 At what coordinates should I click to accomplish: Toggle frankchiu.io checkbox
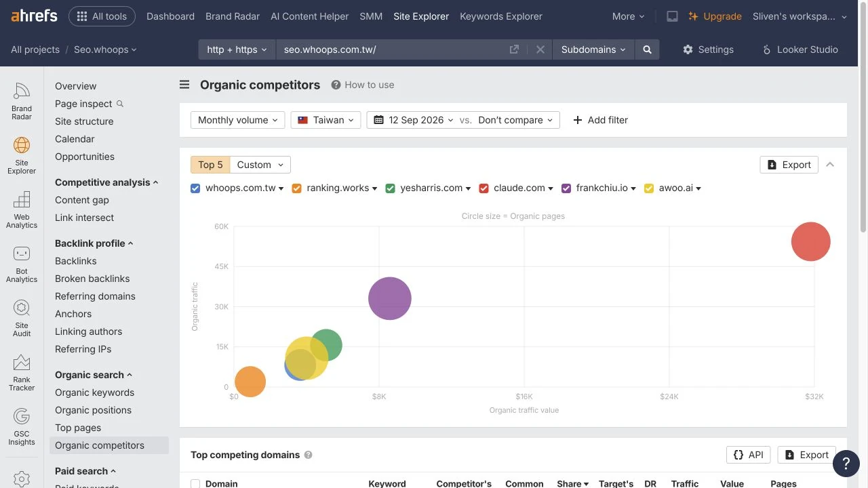(x=566, y=188)
